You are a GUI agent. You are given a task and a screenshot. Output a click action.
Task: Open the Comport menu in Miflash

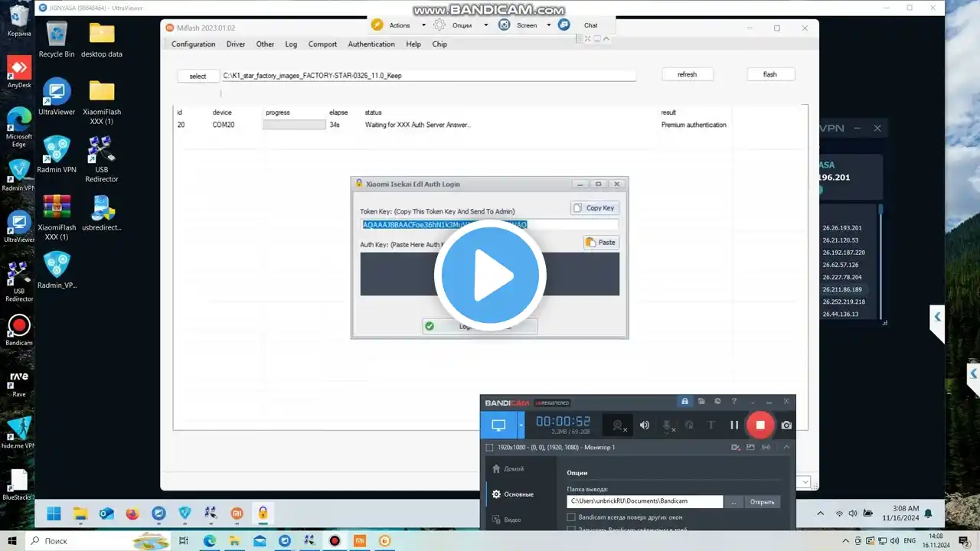322,44
